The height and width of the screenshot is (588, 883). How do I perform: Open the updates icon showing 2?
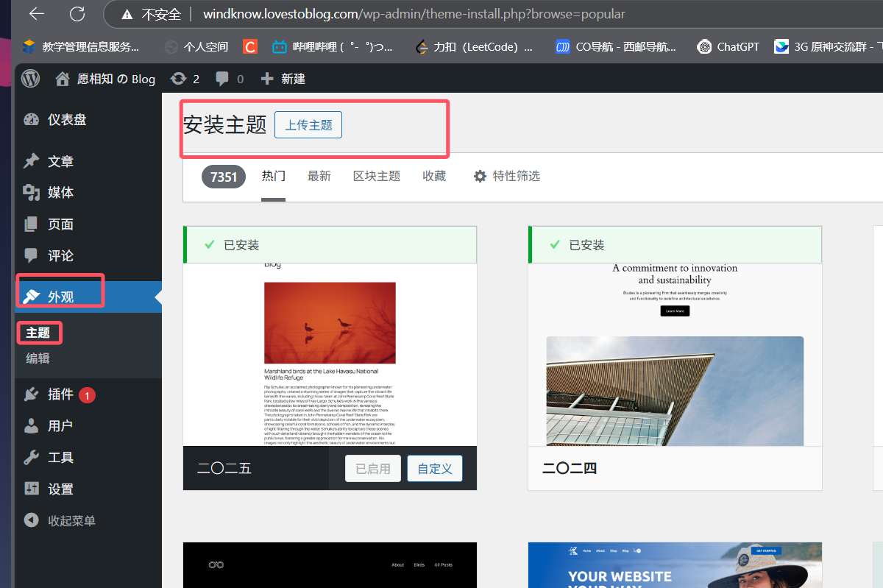coord(178,79)
